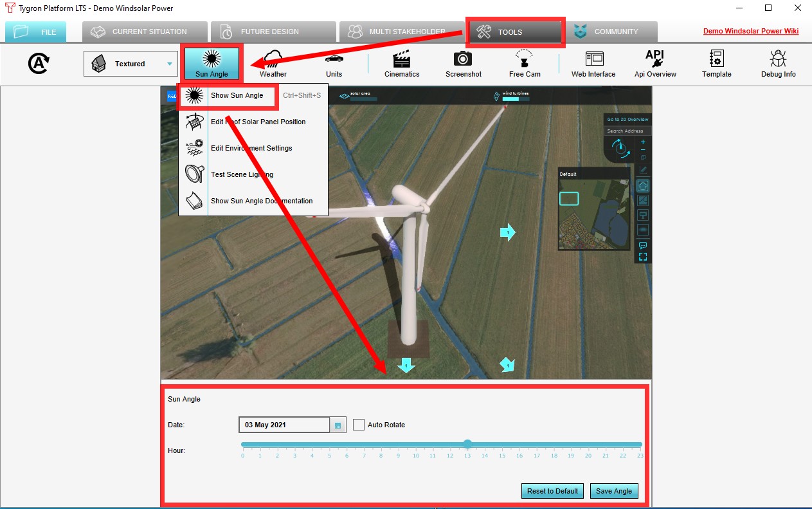Enable the Auto Rotate checkbox

[x=359, y=425]
